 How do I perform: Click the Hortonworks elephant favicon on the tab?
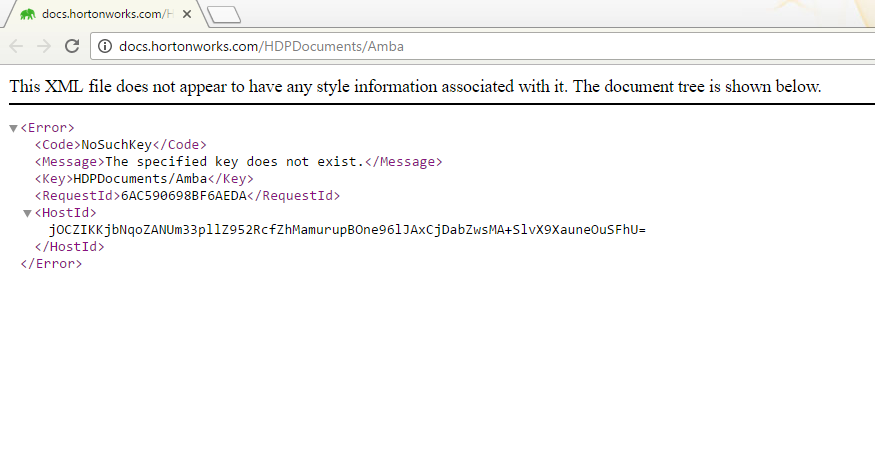(27, 15)
